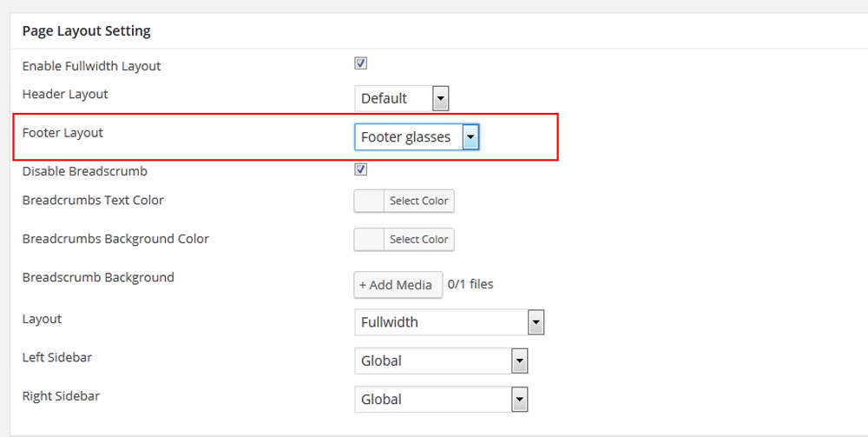The image size is (868, 437).
Task: Click the Left Sidebar dropdown arrow
Action: (519, 361)
